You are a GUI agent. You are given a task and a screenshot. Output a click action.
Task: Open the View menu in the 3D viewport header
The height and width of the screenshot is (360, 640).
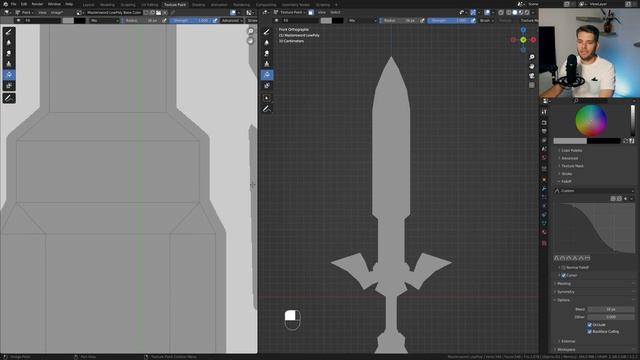pyautogui.click(x=322, y=13)
